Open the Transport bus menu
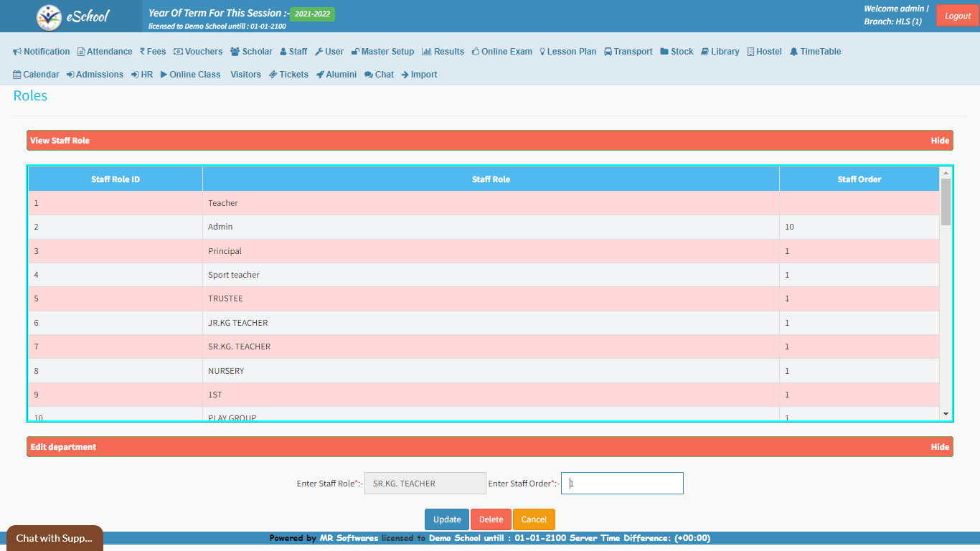The width and height of the screenshot is (980, 551). point(628,52)
